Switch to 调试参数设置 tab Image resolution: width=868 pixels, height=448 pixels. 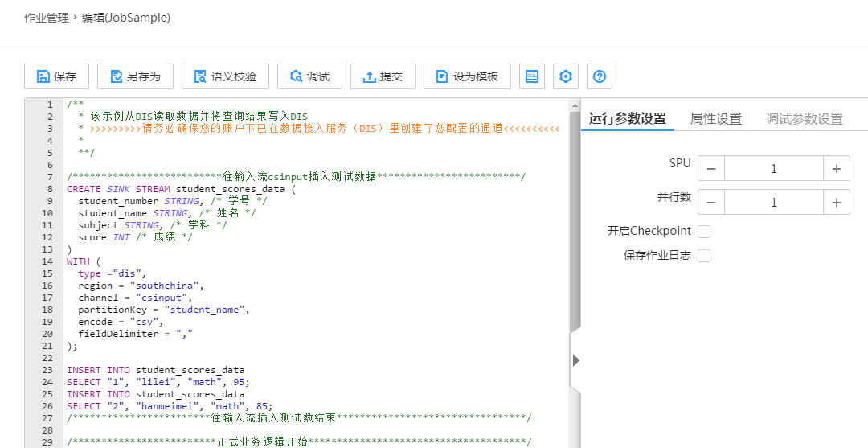pos(805,118)
